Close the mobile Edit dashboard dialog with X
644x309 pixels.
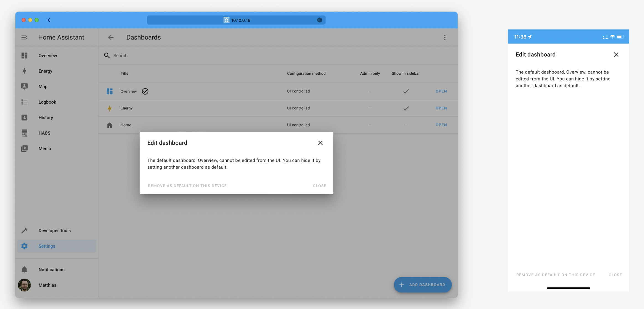(x=616, y=55)
